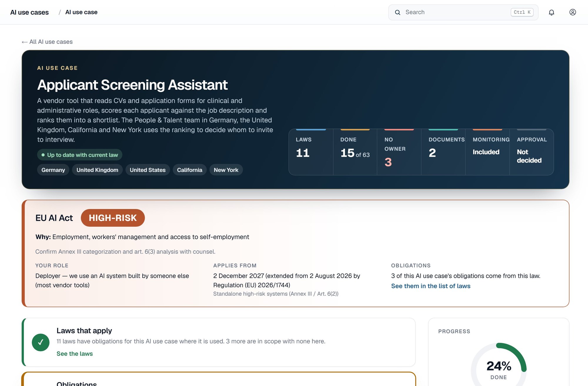The width and height of the screenshot is (588, 386).
Task: Click Standalone high-risk systems Annex III note
Action: 276,294
